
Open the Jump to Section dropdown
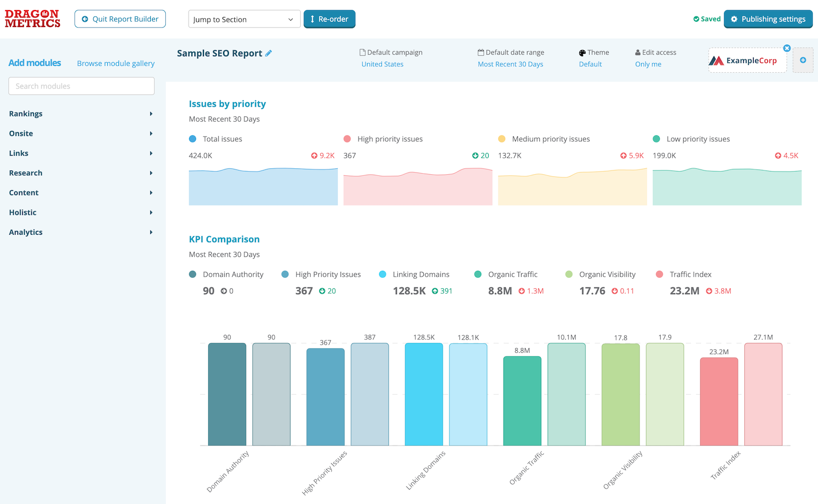[244, 19]
